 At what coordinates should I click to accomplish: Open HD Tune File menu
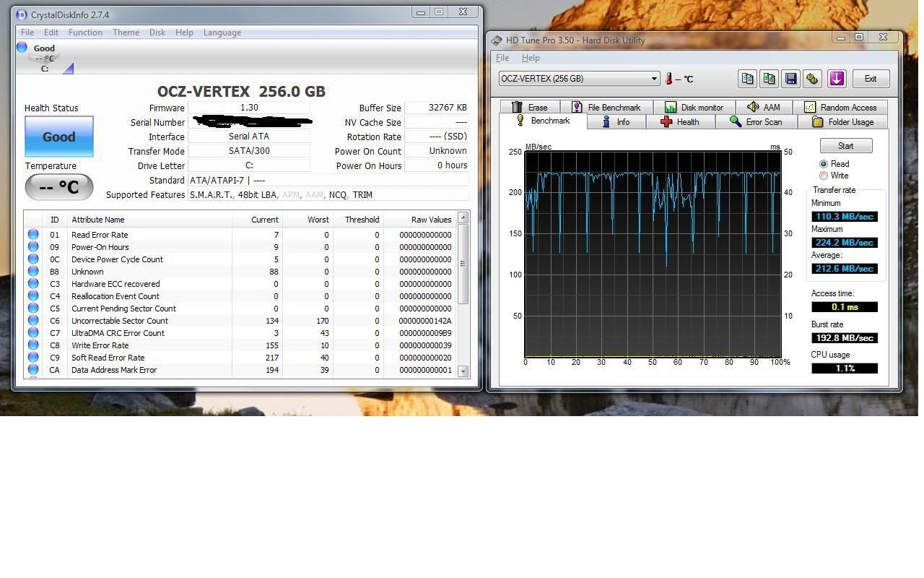coord(502,58)
